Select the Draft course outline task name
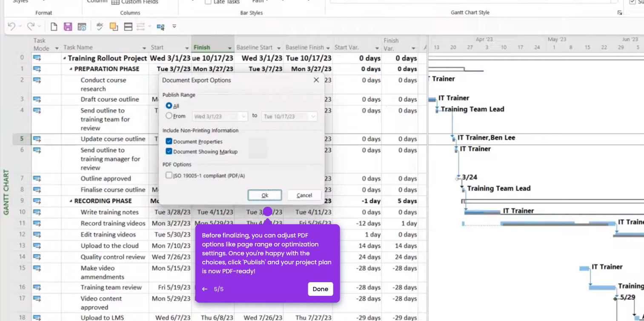This screenshot has height=321, width=644. pos(110,99)
